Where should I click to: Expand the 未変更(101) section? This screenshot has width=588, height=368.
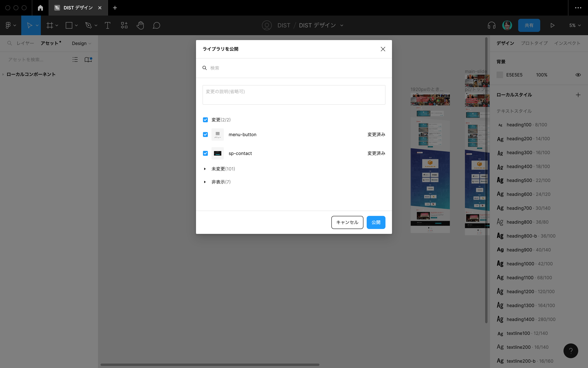click(x=205, y=169)
